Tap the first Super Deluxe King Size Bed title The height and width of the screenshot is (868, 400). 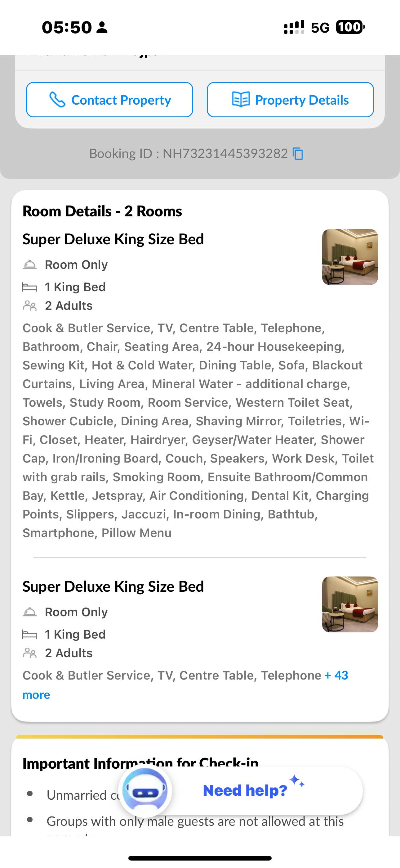click(113, 239)
